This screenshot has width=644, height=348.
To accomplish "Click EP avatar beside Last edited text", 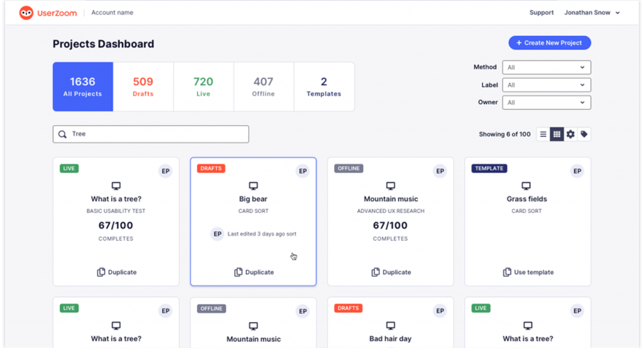I will [x=217, y=234].
